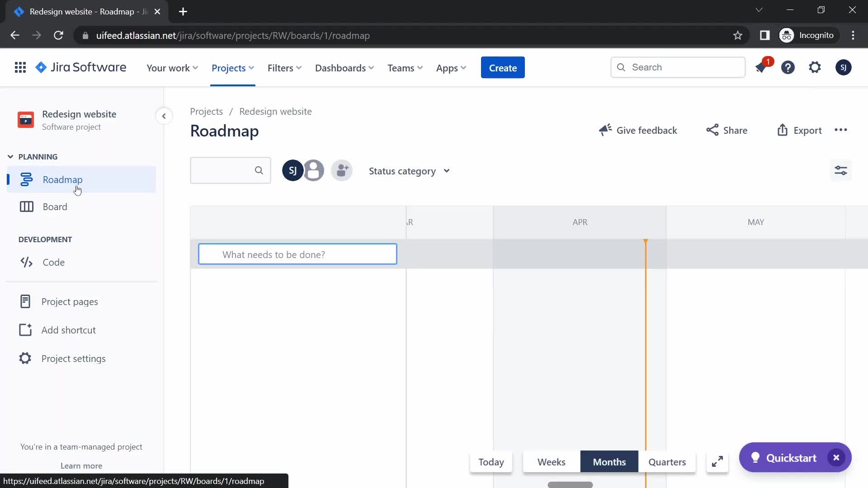The image size is (868, 488).
Task: Click the Roadmap icon in sidebar
Action: pyautogui.click(x=26, y=179)
